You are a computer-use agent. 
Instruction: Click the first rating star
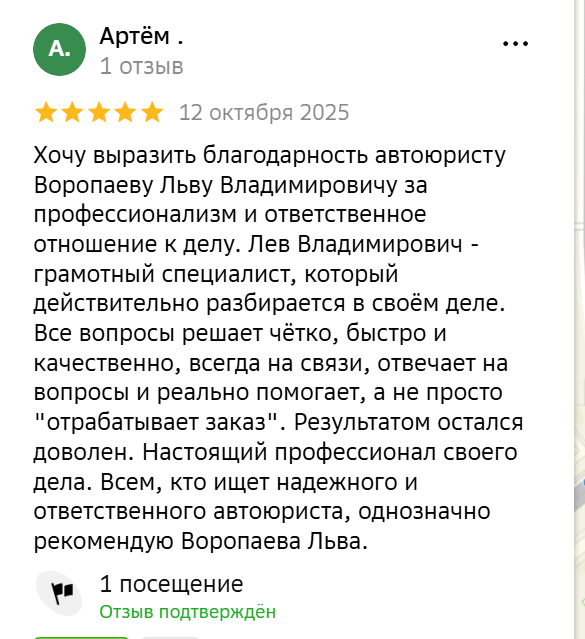(x=46, y=112)
